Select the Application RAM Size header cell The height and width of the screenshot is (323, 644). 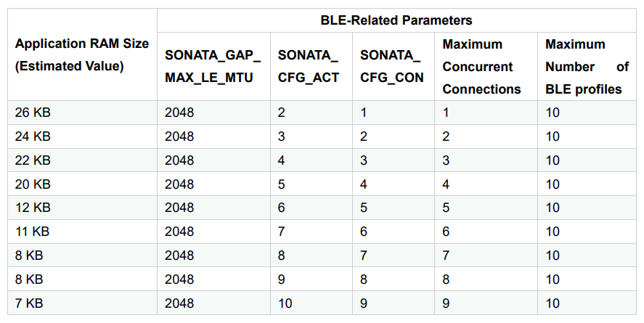pos(82,54)
